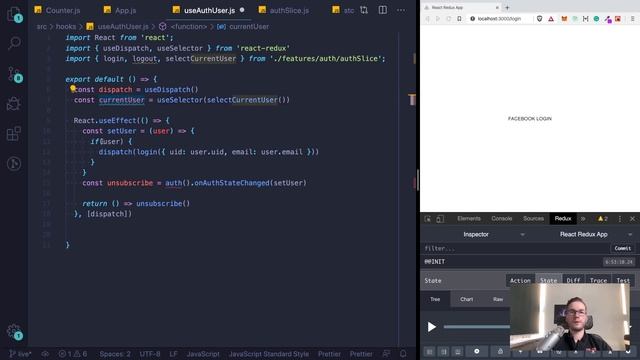
Task: Change encoding via UTF-8 status item
Action: click(x=150, y=354)
